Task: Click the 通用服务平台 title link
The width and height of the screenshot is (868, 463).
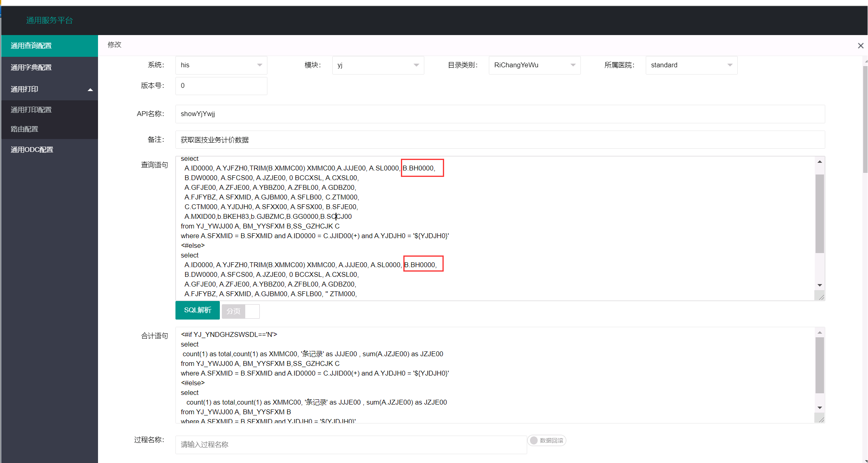Action: [49, 21]
